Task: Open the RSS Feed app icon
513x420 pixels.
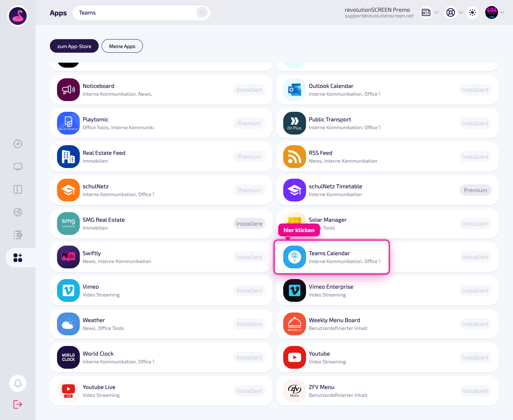Action: click(294, 157)
